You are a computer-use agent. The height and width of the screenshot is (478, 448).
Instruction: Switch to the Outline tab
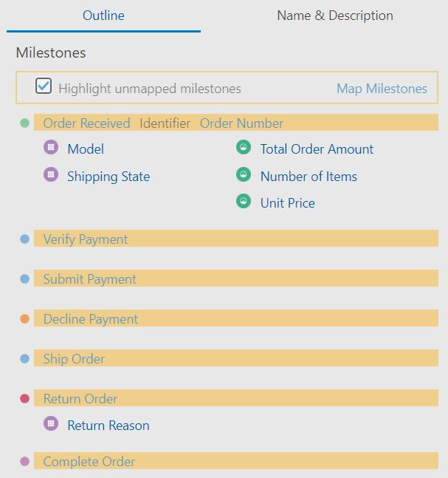click(103, 16)
